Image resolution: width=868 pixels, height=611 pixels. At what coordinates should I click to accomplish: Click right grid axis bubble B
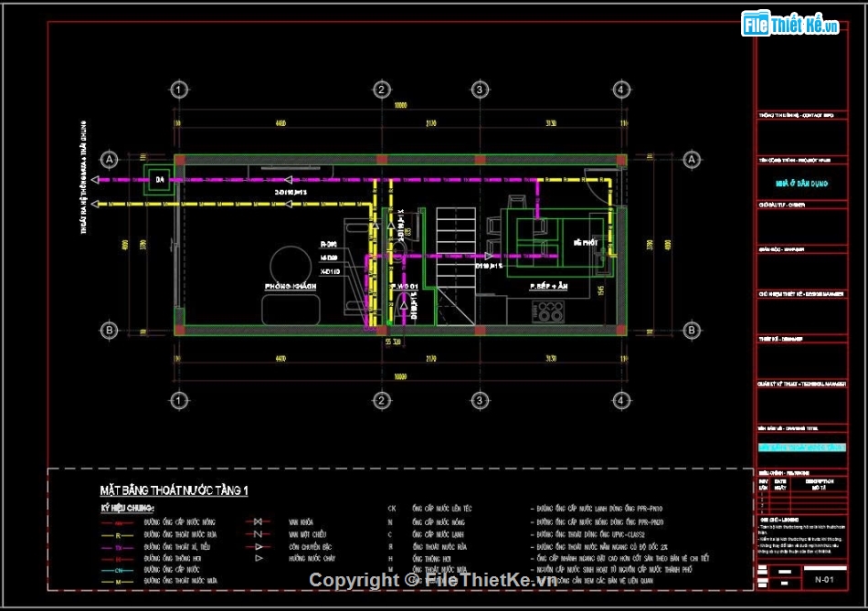691,330
